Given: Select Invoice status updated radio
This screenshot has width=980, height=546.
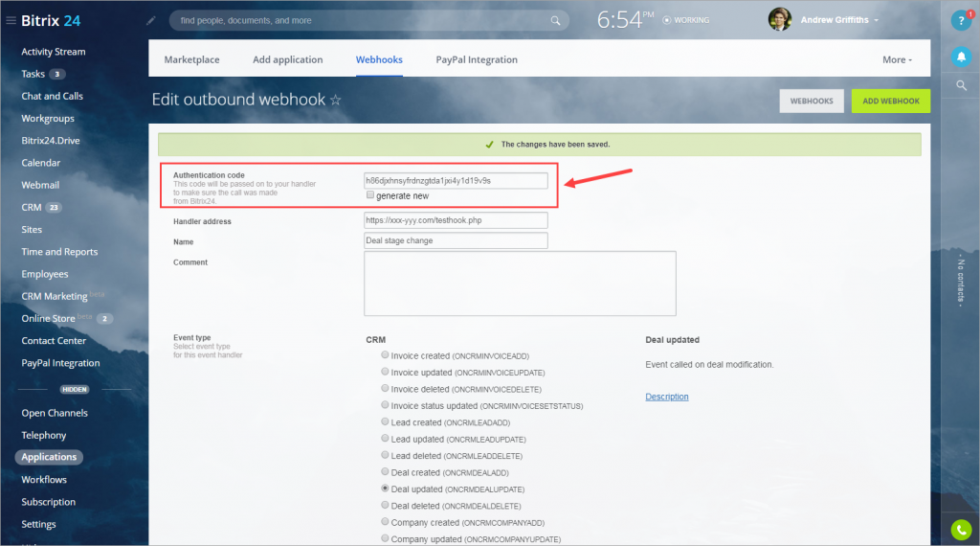Looking at the screenshot, I should 385,405.
